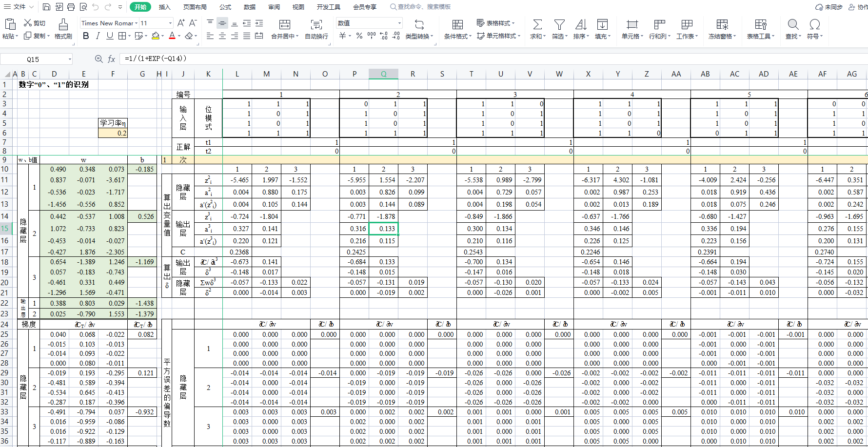Screen dimensions: 868x447
Task: Click the 工作表 Worksheet button
Action: [687, 30]
